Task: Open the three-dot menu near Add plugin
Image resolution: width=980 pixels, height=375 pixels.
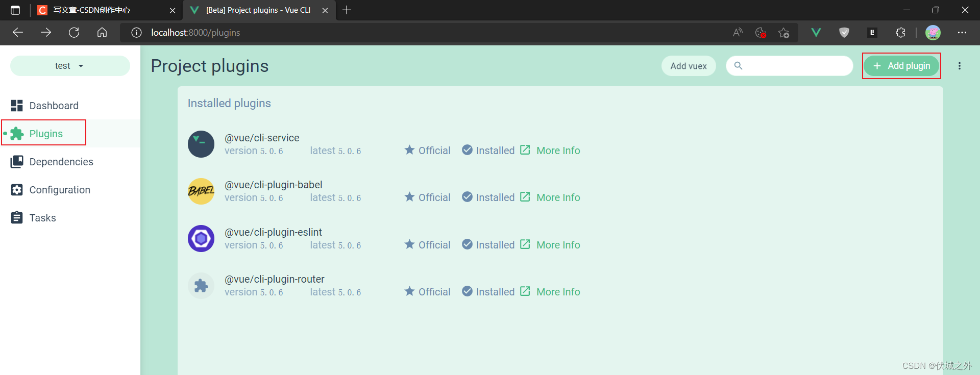Action: tap(960, 65)
